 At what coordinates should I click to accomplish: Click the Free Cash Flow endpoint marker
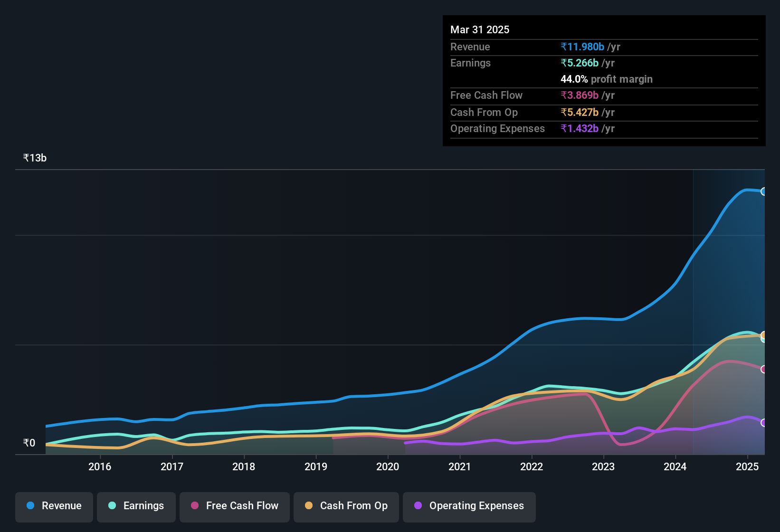[764, 369]
